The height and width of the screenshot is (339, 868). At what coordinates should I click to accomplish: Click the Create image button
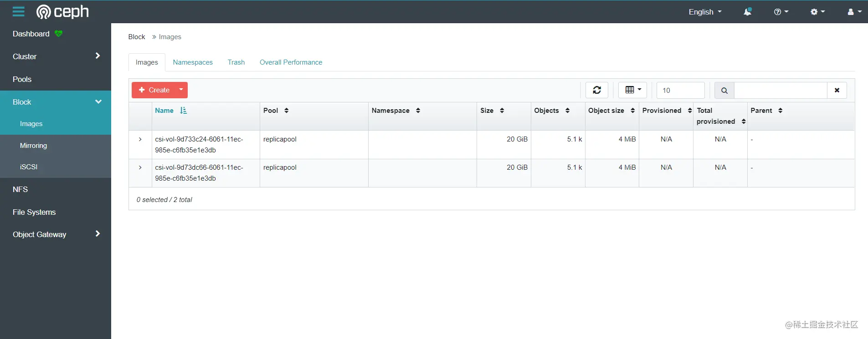(x=154, y=90)
